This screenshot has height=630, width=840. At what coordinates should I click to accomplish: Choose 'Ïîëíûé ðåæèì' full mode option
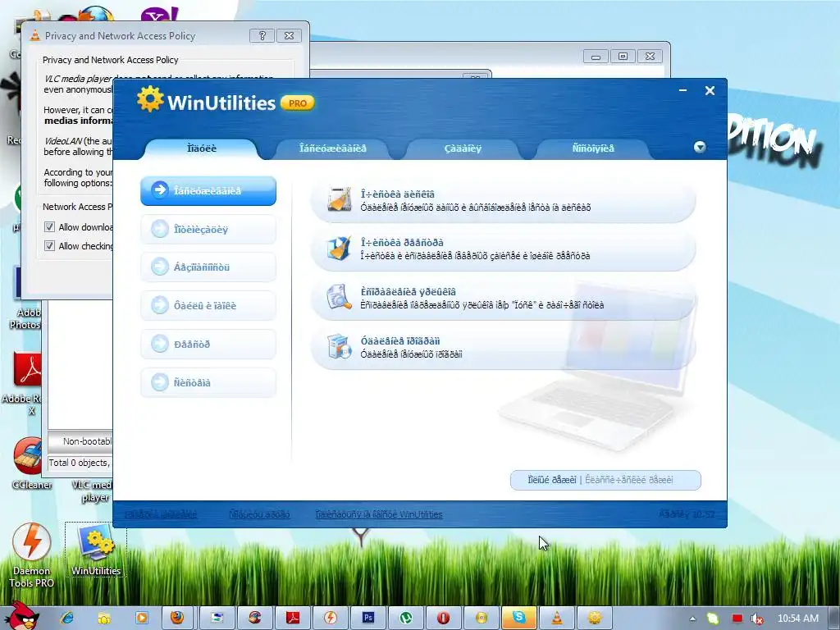click(x=552, y=479)
